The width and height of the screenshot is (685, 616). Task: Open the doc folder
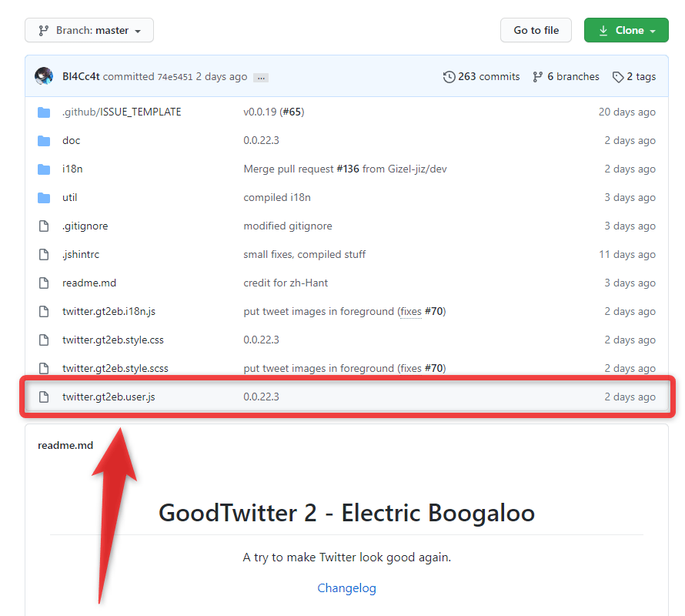pyautogui.click(x=72, y=140)
